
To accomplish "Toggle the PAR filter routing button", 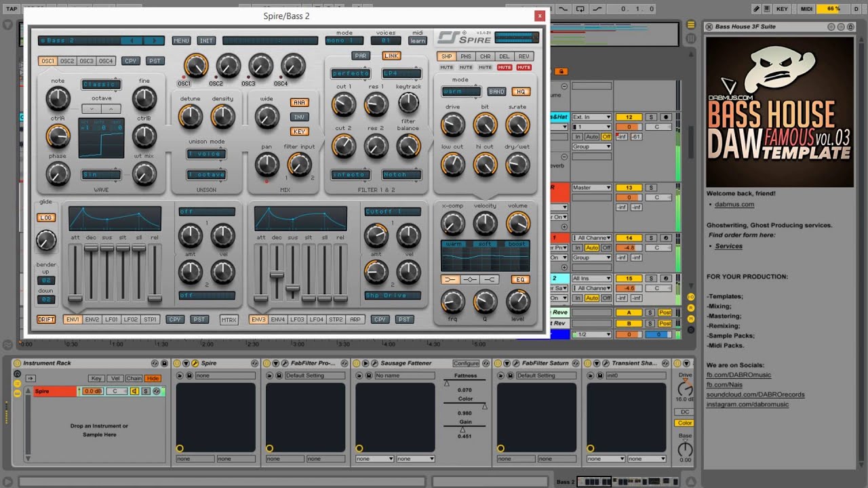I will tap(361, 56).
